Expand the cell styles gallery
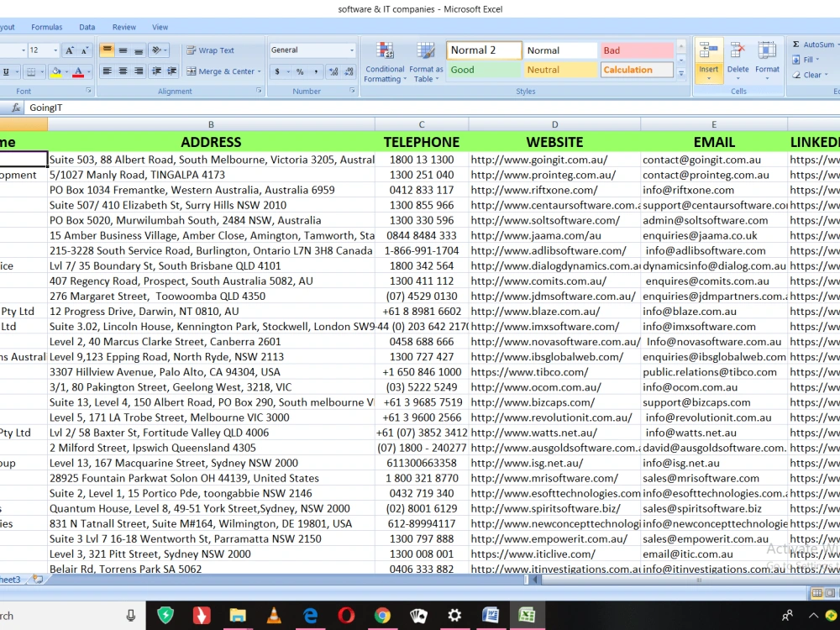The image size is (840, 630). click(681, 73)
